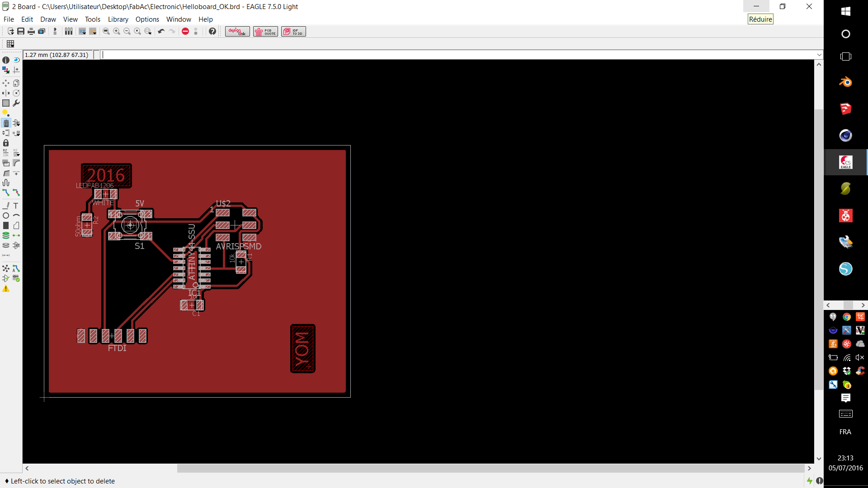
Task: Click the IDF to 3D button
Action: pos(293,31)
